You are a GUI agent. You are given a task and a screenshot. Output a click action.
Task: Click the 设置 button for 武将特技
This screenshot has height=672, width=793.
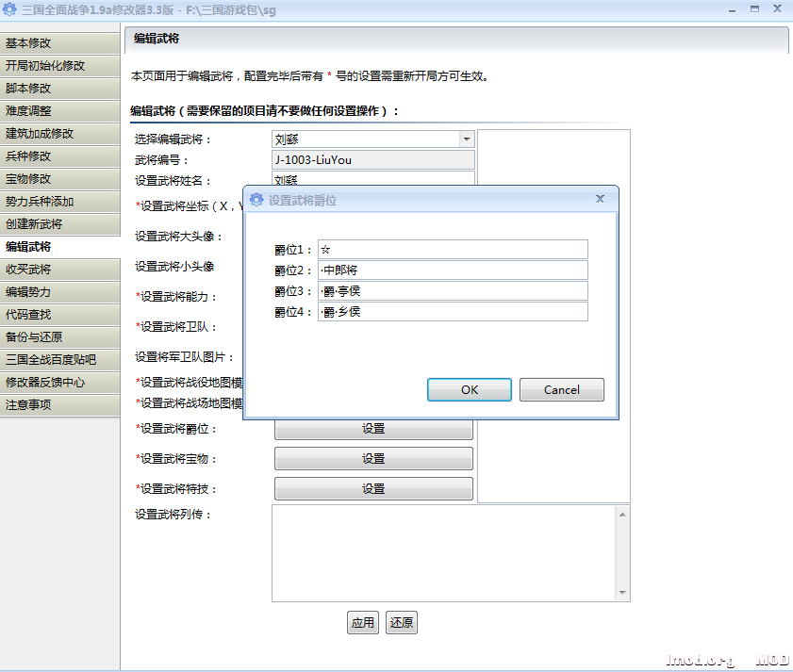[373, 489]
